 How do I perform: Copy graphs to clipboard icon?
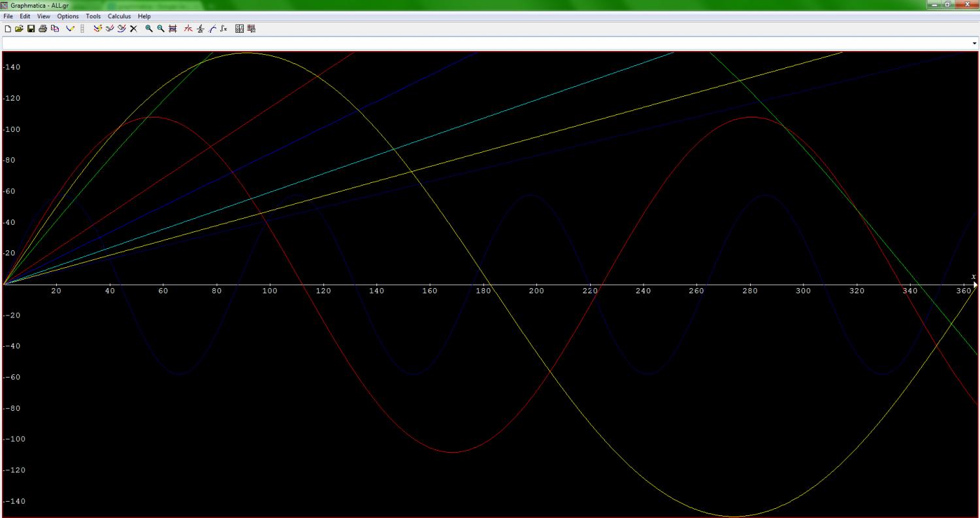coord(55,29)
